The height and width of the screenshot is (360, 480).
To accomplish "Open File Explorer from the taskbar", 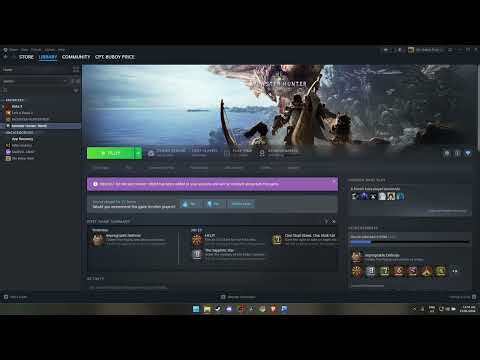I will pyautogui.click(x=207, y=309).
